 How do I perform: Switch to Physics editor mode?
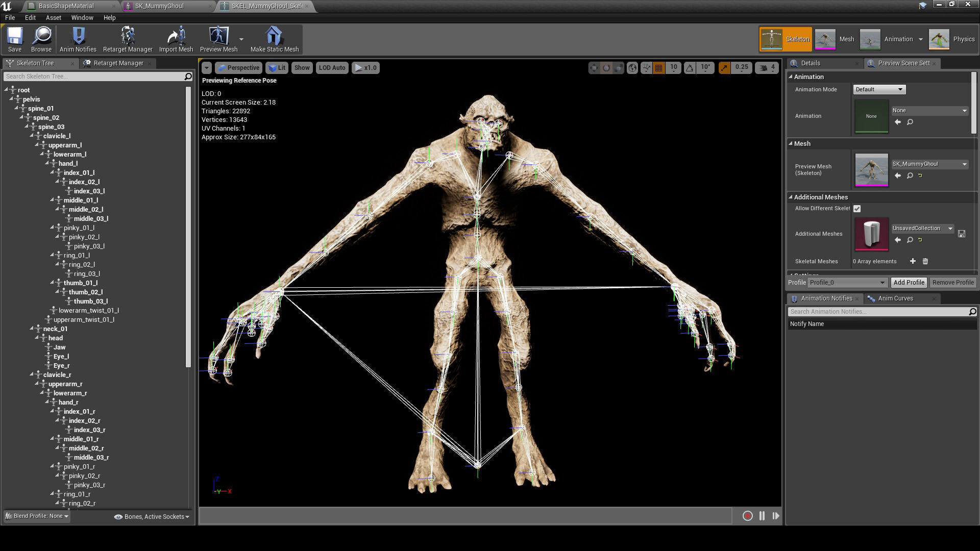[x=952, y=39]
